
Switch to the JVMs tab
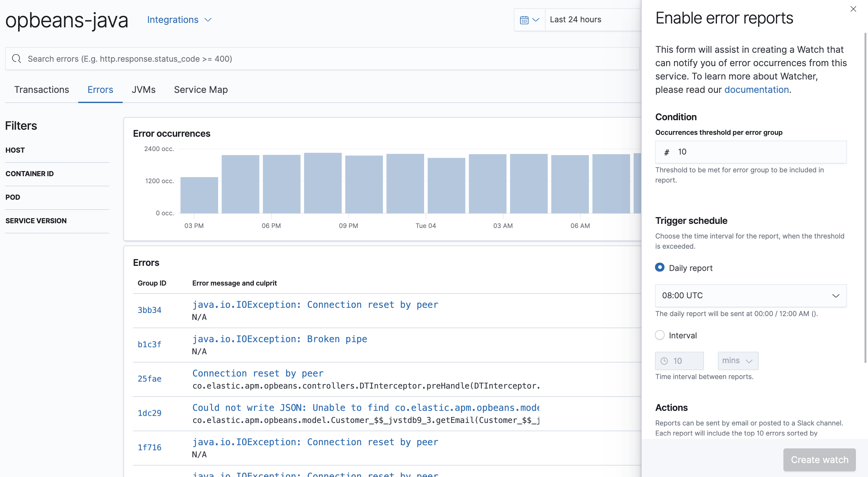tap(143, 89)
